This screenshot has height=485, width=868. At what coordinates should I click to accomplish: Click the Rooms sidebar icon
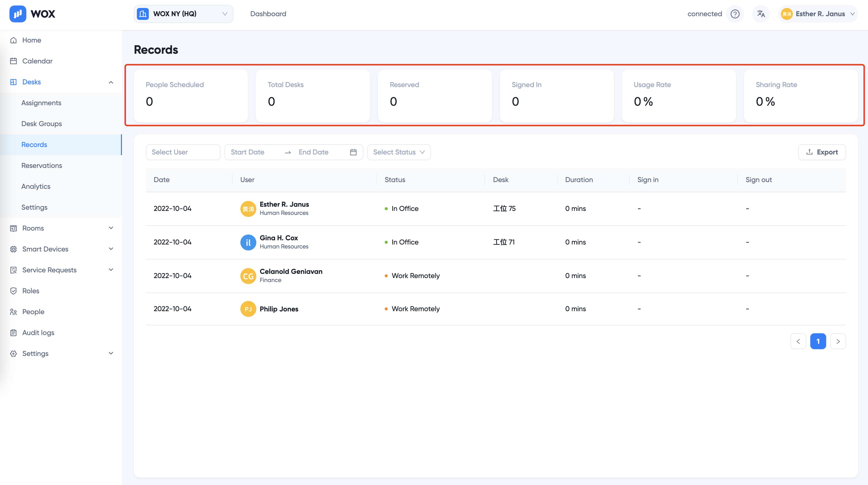(13, 228)
